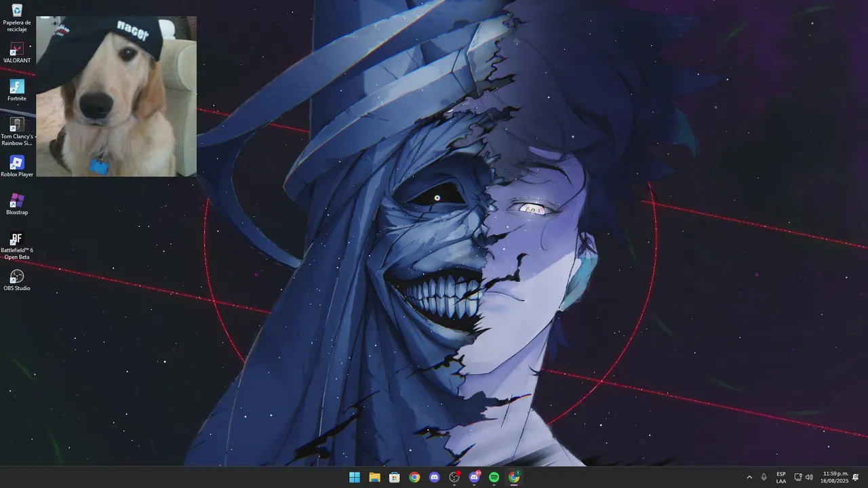Screen dimensions: 868x488
Task: Open Discord taskbar icon without notification badge
Action: click(434, 477)
